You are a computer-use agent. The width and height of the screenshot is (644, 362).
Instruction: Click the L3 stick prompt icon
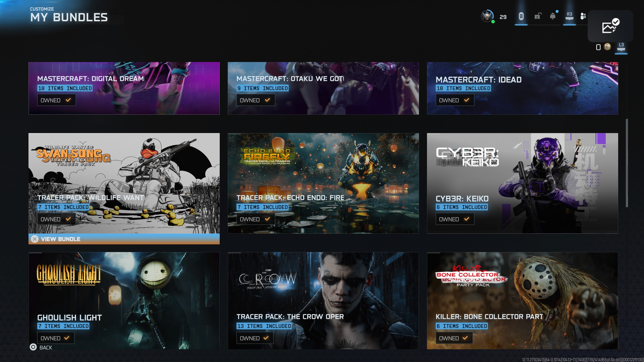click(x=621, y=47)
